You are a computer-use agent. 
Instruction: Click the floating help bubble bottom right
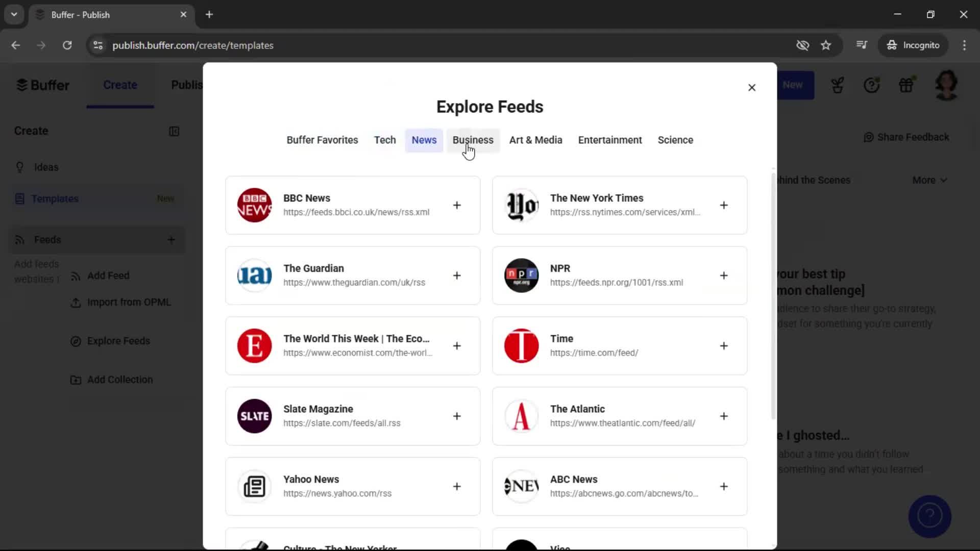coord(929,516)
